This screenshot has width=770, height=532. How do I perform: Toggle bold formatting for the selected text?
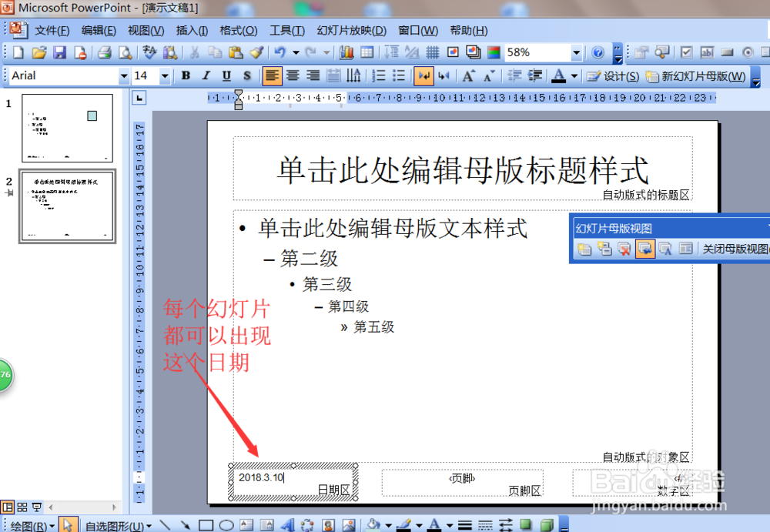pyautogui.click(x=185, y=76)
